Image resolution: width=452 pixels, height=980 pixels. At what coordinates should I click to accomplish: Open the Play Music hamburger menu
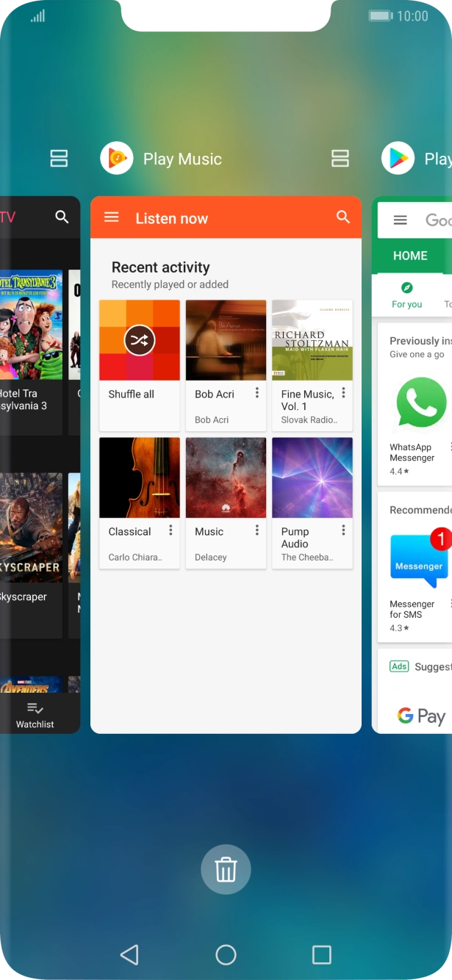pyautogui.click(x=111, y=217)
